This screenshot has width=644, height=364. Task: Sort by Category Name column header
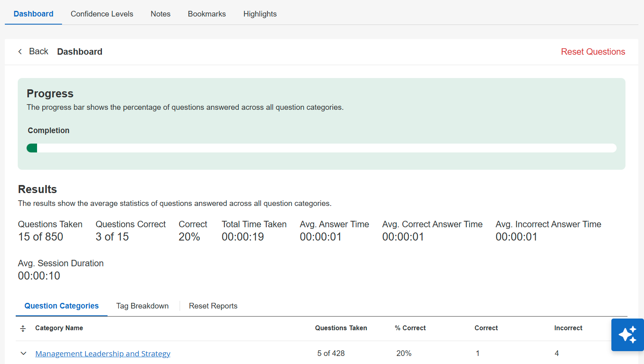[x=59, y=328]
